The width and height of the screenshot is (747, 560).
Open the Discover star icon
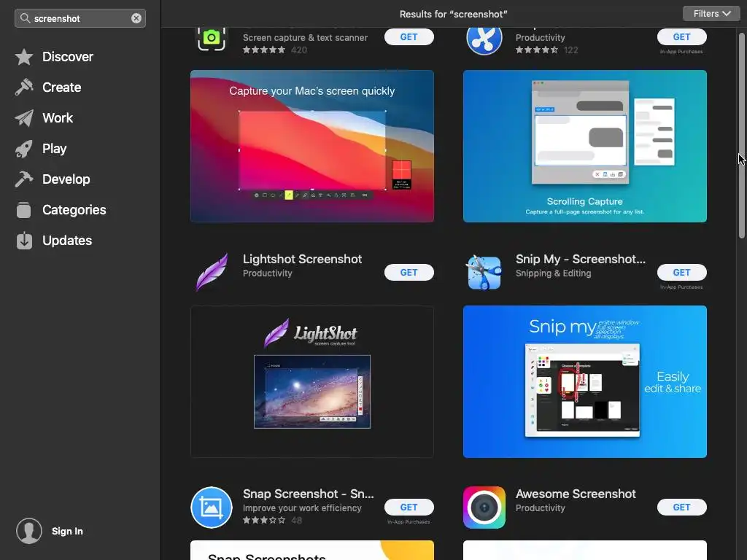tap(24, 57)
